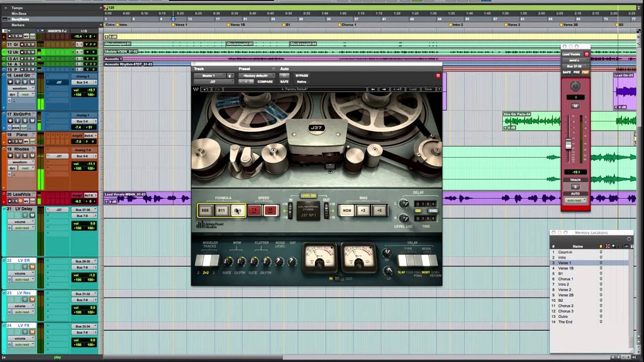Click the delay LP filter knob
Image resolution: width=644 pixels, height=362 pixels.
coord(388,271)
